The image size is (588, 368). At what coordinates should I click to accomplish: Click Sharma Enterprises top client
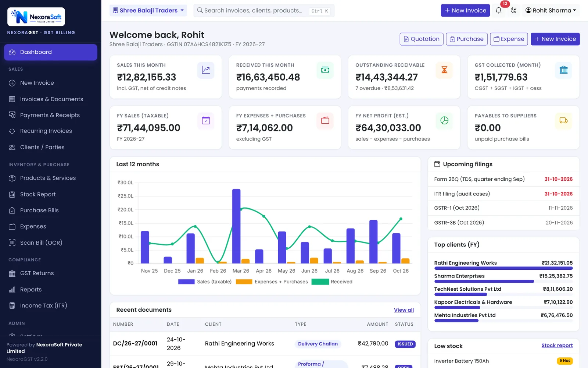pyautogui.click(x=459, y=276)
